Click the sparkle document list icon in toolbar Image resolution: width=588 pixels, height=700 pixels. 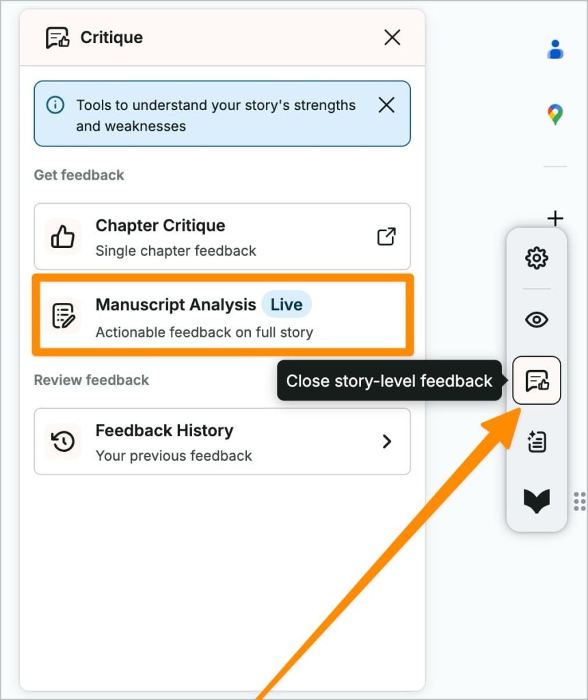click(536, 442)
